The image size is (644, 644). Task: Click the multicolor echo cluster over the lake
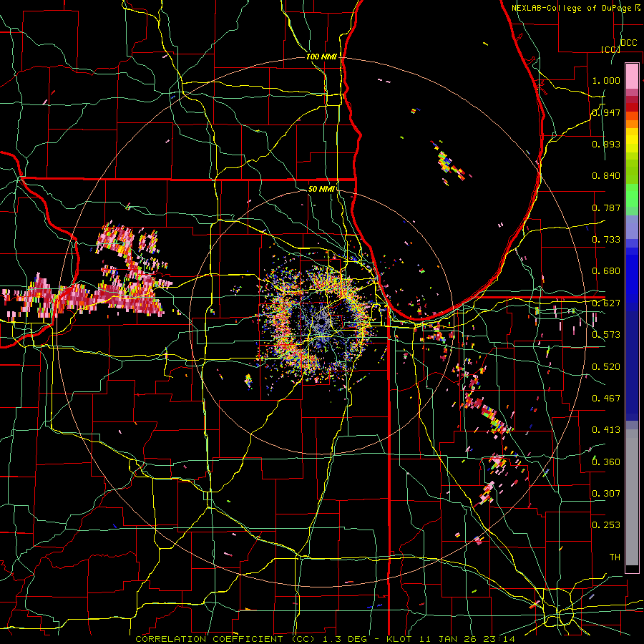449,163
